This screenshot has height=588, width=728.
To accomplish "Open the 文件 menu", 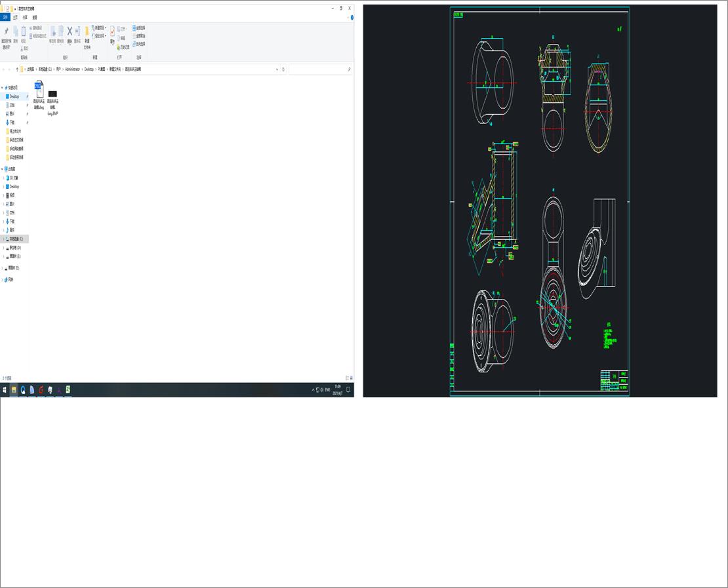I will (x=5, y=17).
